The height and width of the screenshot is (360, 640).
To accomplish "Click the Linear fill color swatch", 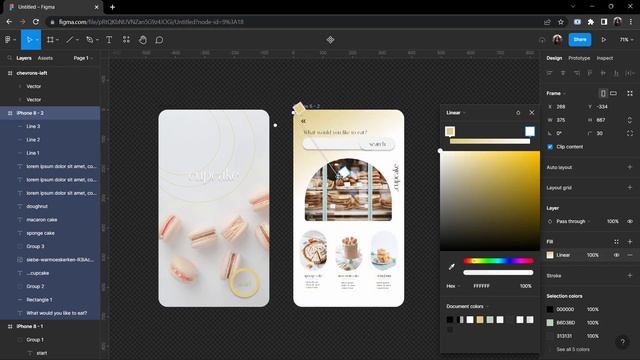I will pos(550,255).
